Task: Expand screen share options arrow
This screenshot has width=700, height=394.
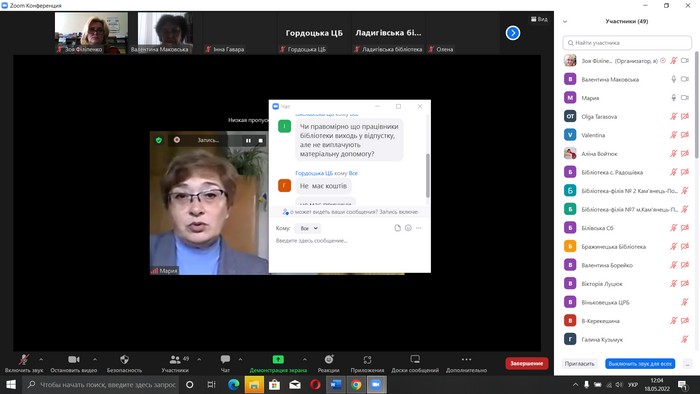Action: [x=304, y=359]
